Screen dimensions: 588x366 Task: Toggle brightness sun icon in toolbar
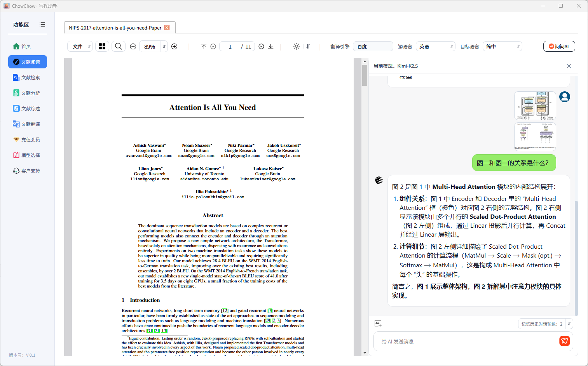[x=297, y=47]
